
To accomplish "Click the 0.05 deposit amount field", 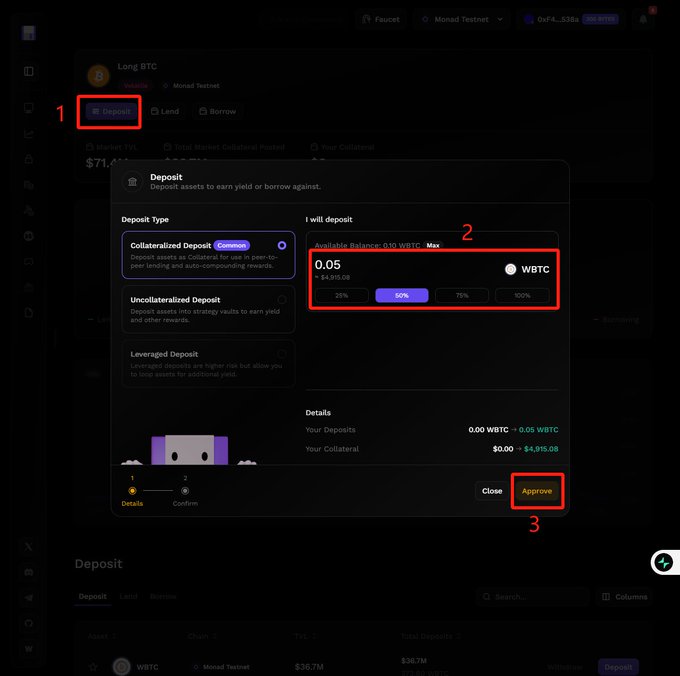I will 328,265.
